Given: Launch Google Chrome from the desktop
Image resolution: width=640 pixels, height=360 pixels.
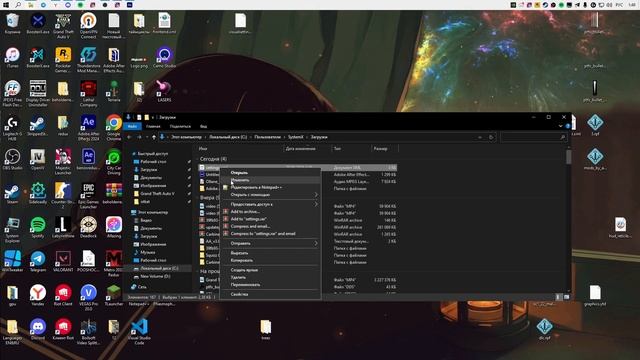Looking at the screenshot, I should pyautogui.click(x=114, y=127).
